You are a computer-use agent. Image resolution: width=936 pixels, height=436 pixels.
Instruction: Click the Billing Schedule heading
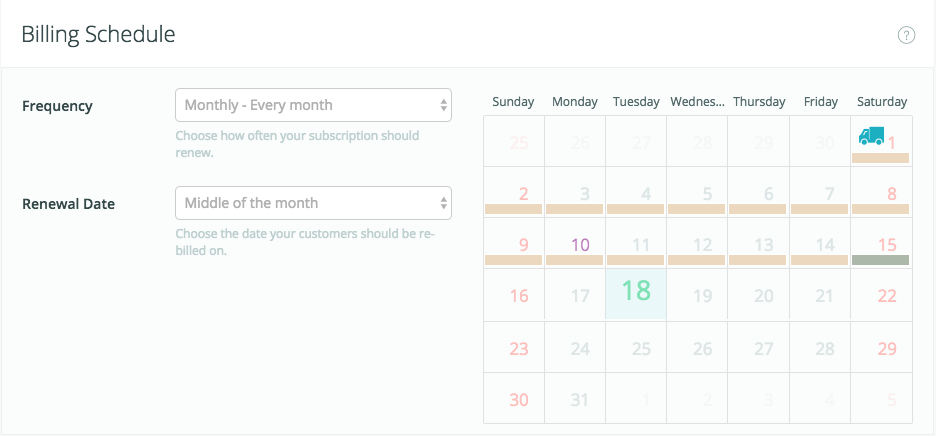pos(98,35)
